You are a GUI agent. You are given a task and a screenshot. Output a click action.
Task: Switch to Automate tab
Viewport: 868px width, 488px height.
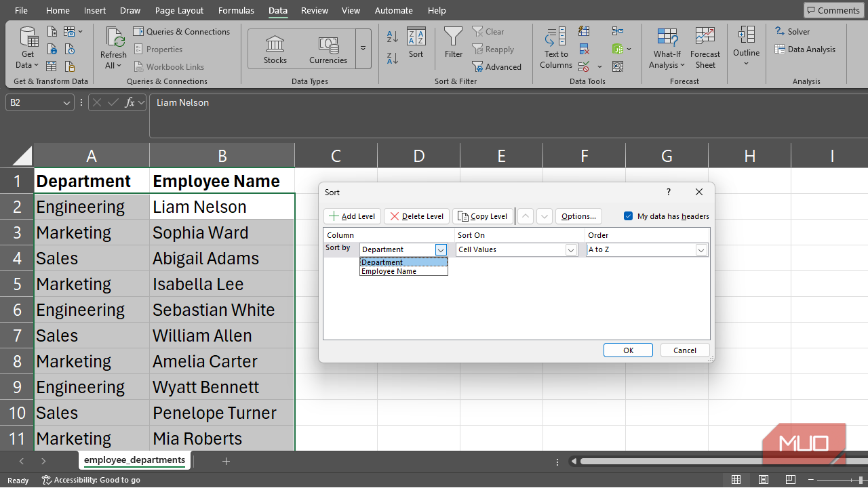coord(393,10)
